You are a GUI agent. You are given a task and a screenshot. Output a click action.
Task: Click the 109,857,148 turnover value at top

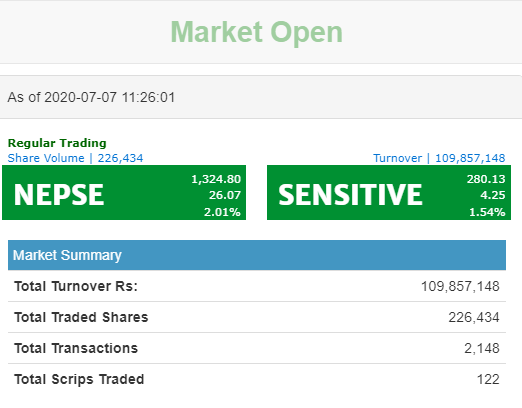470,158
